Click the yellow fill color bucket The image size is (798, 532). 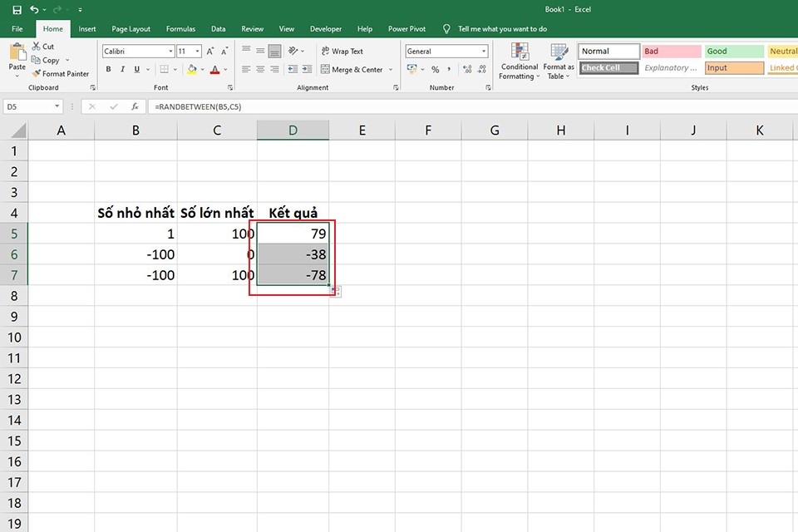(192, 69)
